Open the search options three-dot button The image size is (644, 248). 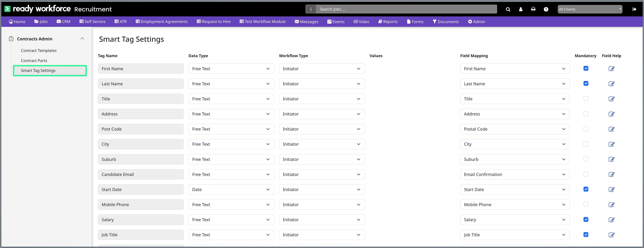point(311,9)
